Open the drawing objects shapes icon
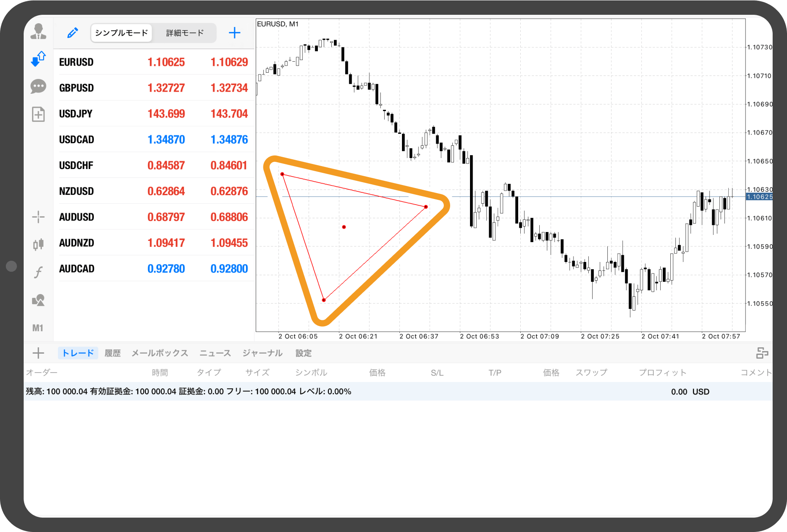 [x=38, y=300]
